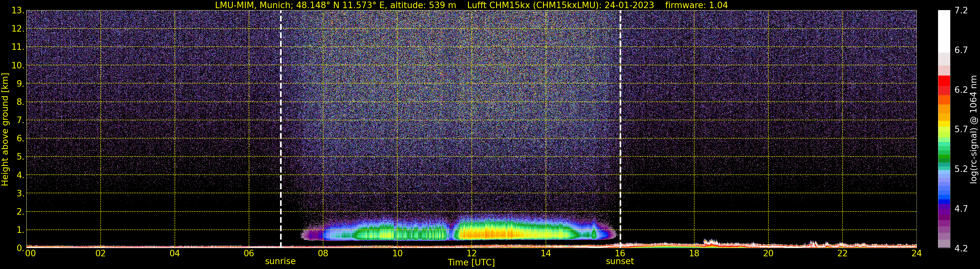Click time tick label '22'
980x269 pixels.
[x=842, y=253]
